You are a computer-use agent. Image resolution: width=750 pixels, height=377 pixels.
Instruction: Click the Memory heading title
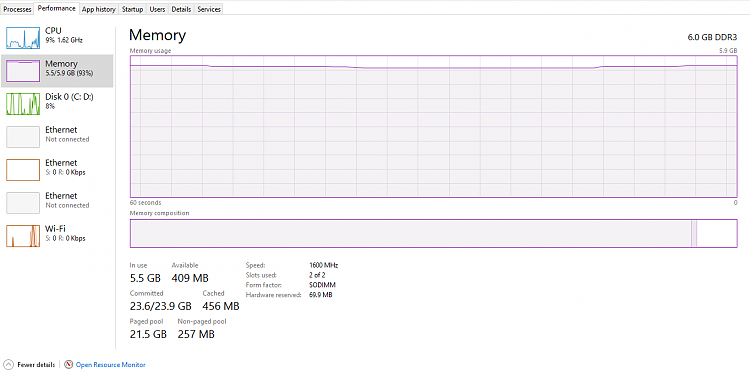(157, 35)
